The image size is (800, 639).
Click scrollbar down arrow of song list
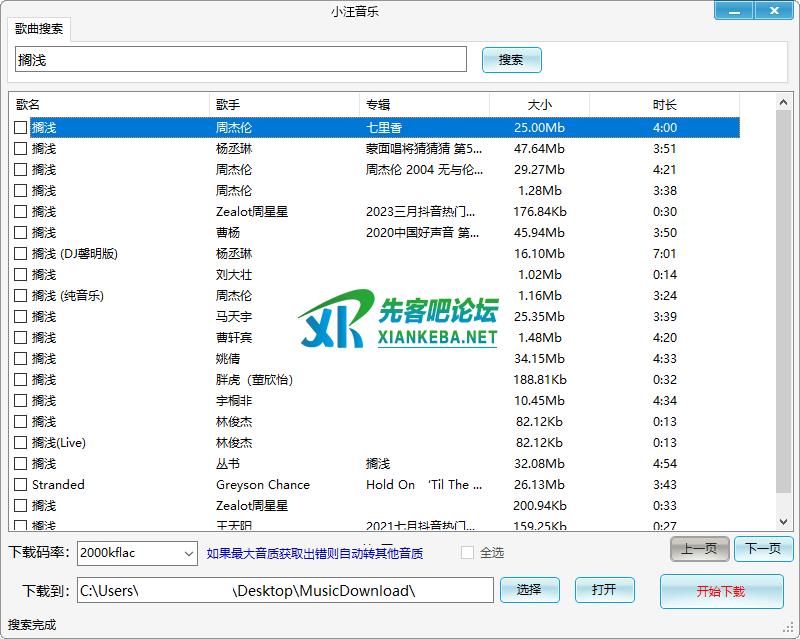(x=784, y=521)
